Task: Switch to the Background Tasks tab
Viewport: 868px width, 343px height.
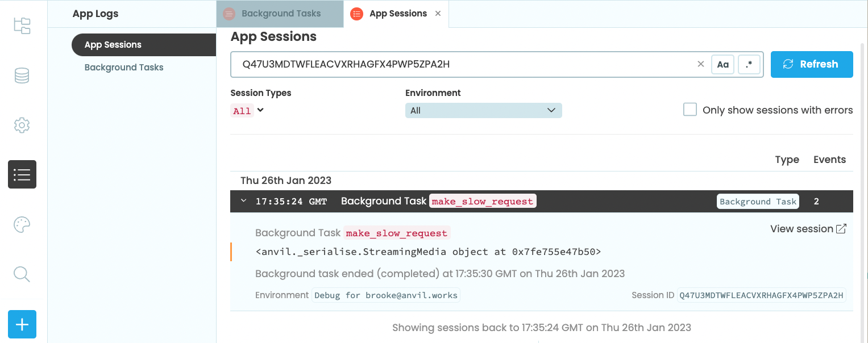Action: [280, 14]
